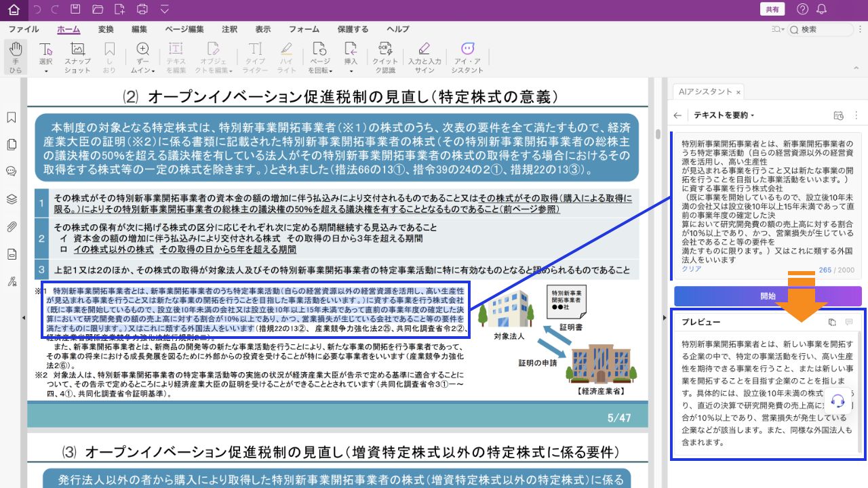
Task: Click the help question mark icon
Action: pos(803,9)
